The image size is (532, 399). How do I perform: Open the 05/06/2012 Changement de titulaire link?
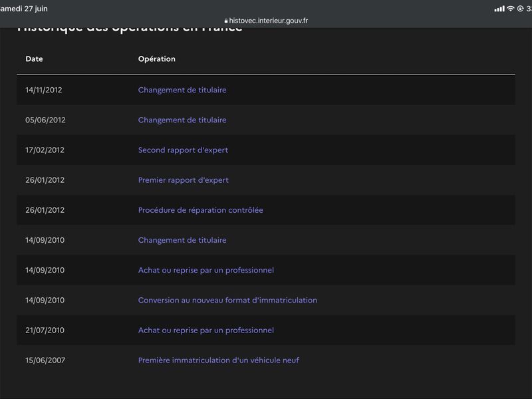182,120
